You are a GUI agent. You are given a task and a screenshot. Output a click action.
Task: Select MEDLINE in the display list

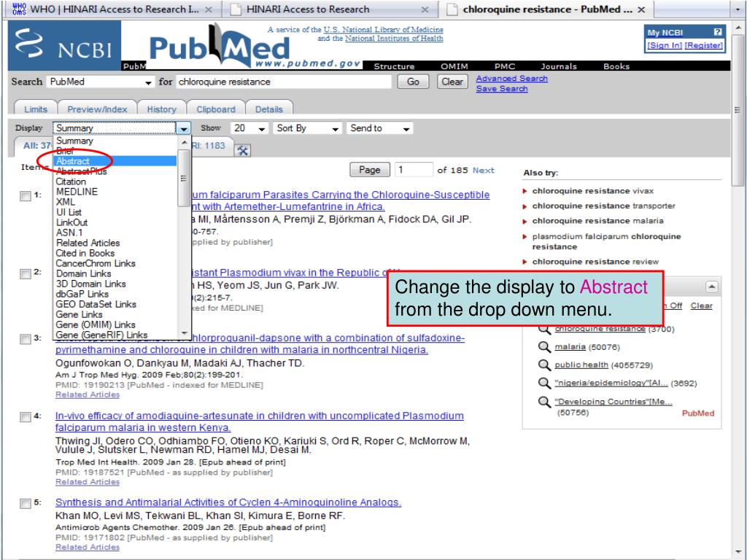[115, 192]
